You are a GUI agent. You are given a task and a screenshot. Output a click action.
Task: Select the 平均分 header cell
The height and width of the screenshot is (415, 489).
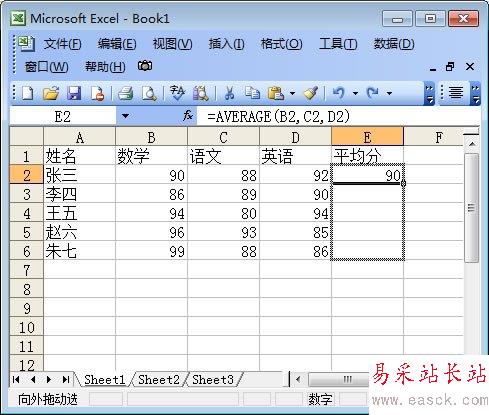(x=367, y=155)
